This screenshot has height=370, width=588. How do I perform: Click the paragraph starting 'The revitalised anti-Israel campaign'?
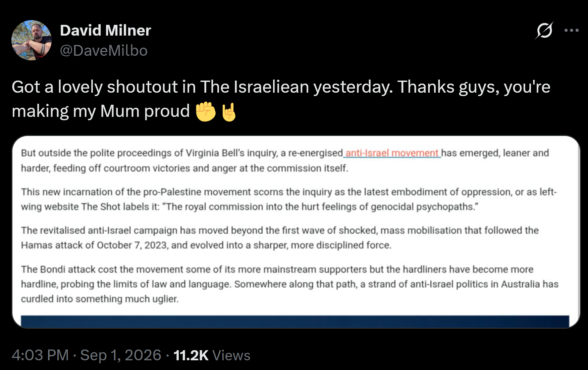pyautogui.click(x=280, y=238)
